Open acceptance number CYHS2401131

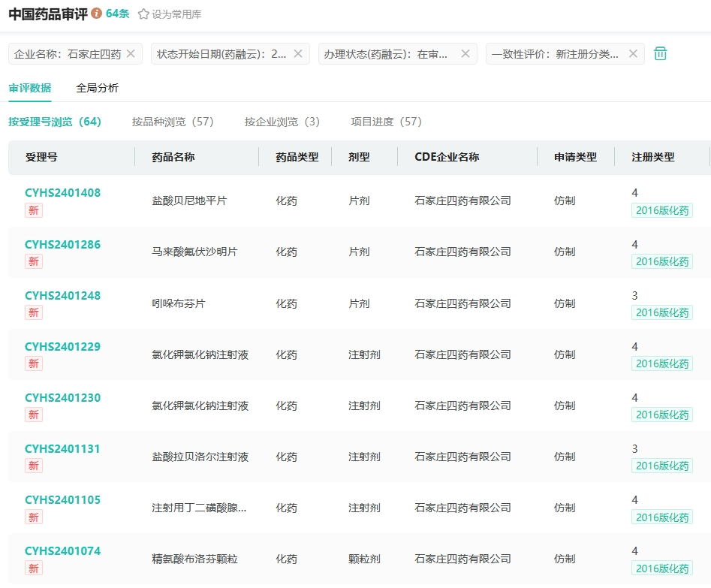(62, 448)
